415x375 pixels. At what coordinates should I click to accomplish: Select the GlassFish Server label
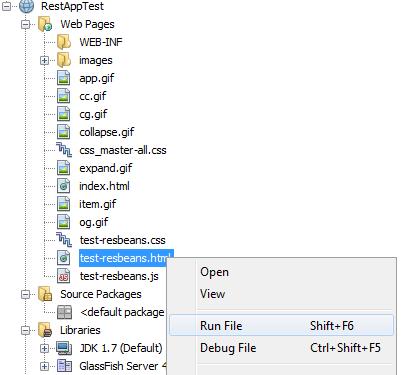(122, 366)
